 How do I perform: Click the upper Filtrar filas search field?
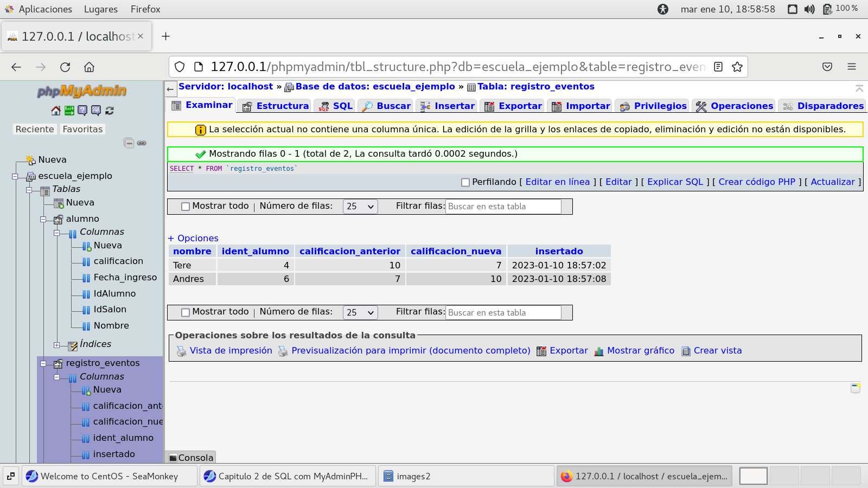(503, 207)
